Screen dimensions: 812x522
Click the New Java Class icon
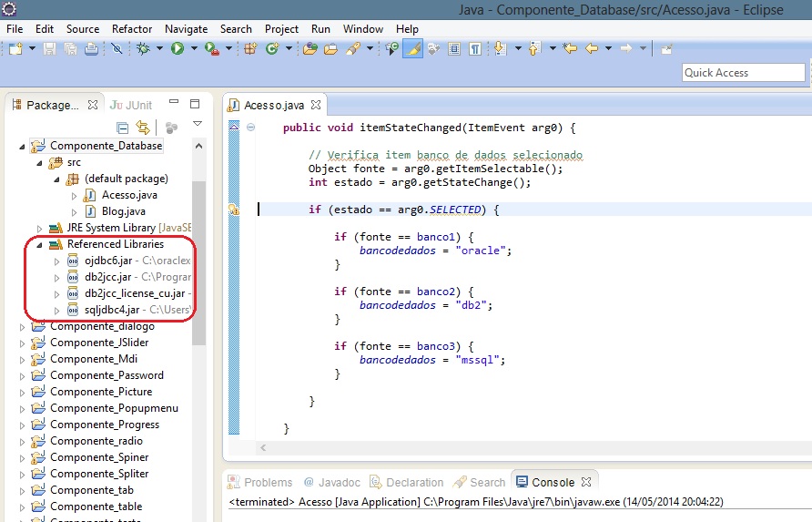tap(271, 48)
